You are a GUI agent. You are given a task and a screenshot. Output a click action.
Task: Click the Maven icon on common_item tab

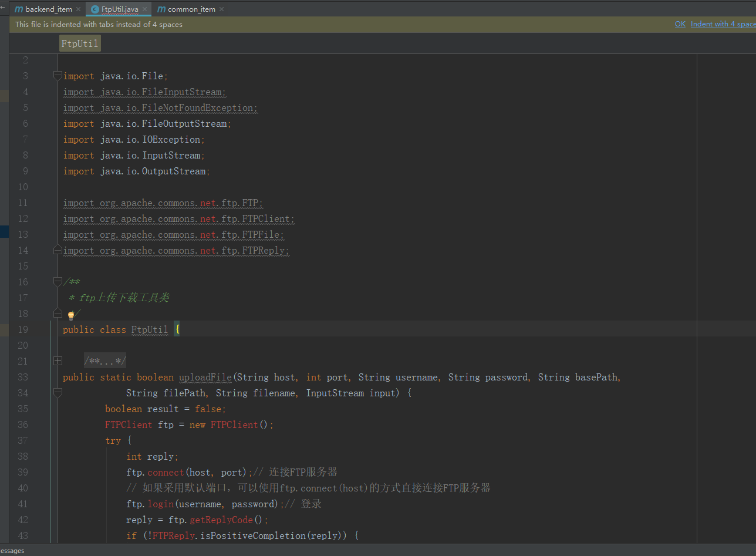click(161, 9)
